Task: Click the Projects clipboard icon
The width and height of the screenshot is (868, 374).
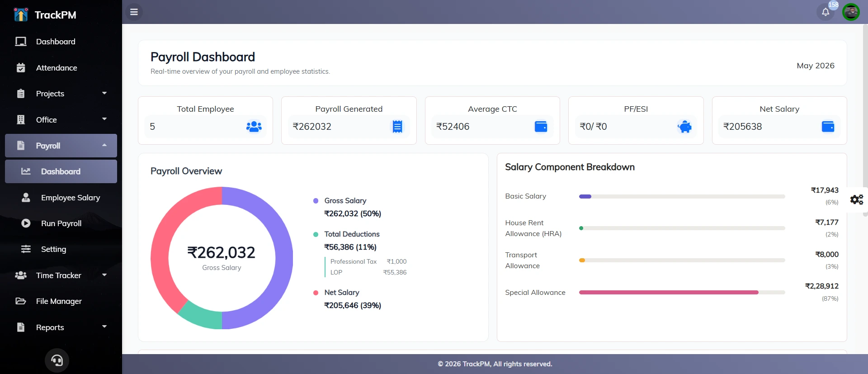Action: click(21, 94)
